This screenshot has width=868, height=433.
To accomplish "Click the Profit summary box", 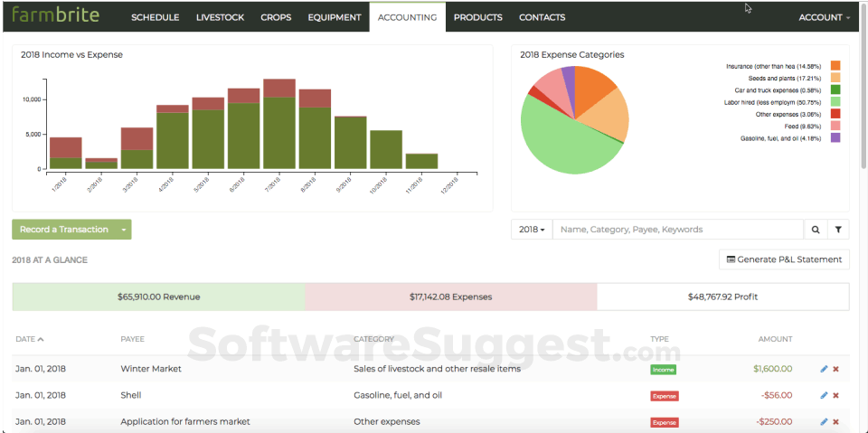I will click(722, 297).
